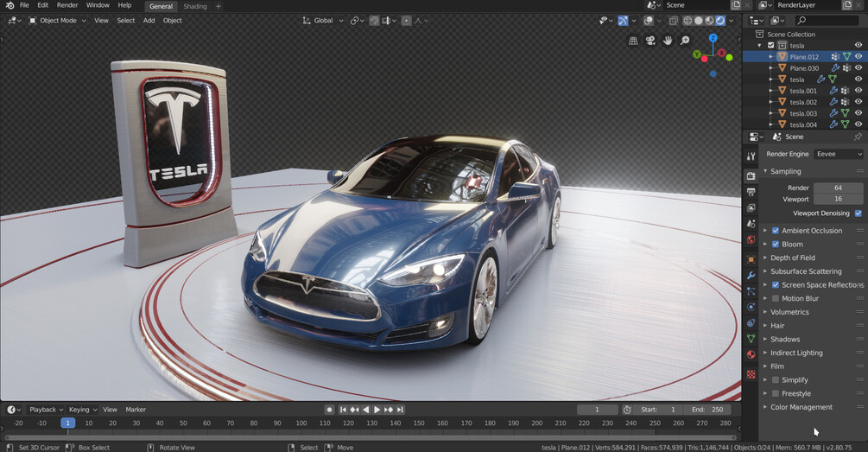Open the Output properties tab icon
This screenshot has height=452, width=868.
(x=751, y=192)
